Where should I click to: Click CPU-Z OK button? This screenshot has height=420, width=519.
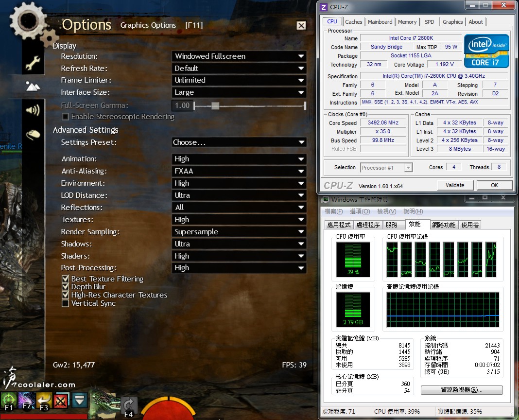click(x=495, y=185)
